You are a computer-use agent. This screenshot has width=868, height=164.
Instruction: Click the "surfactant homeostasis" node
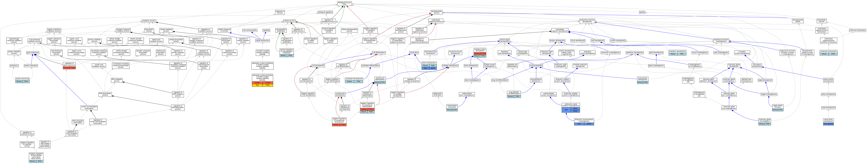(x=829, y=53)
